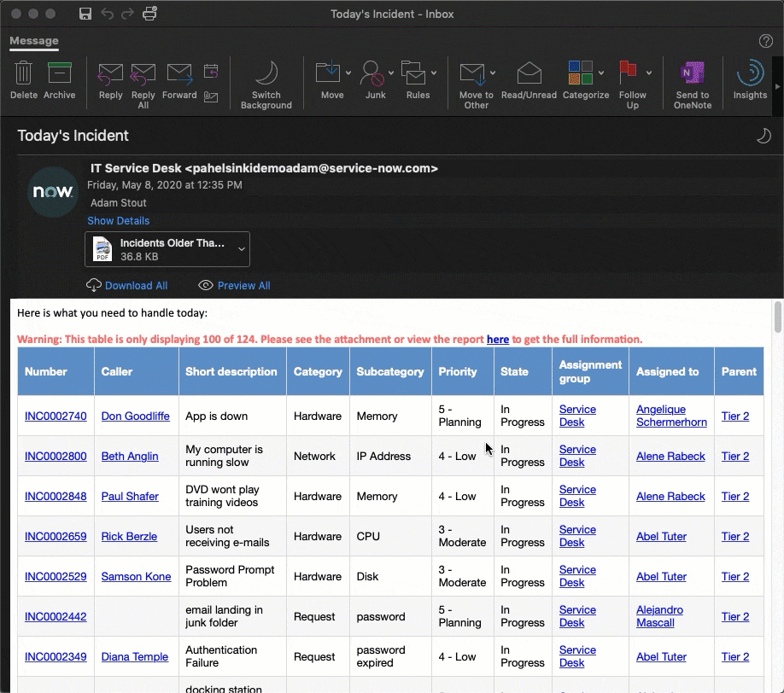Send this email to OneNote
Image resolution: width=784 pixels, height=693 pixels.
coord(692,81)
